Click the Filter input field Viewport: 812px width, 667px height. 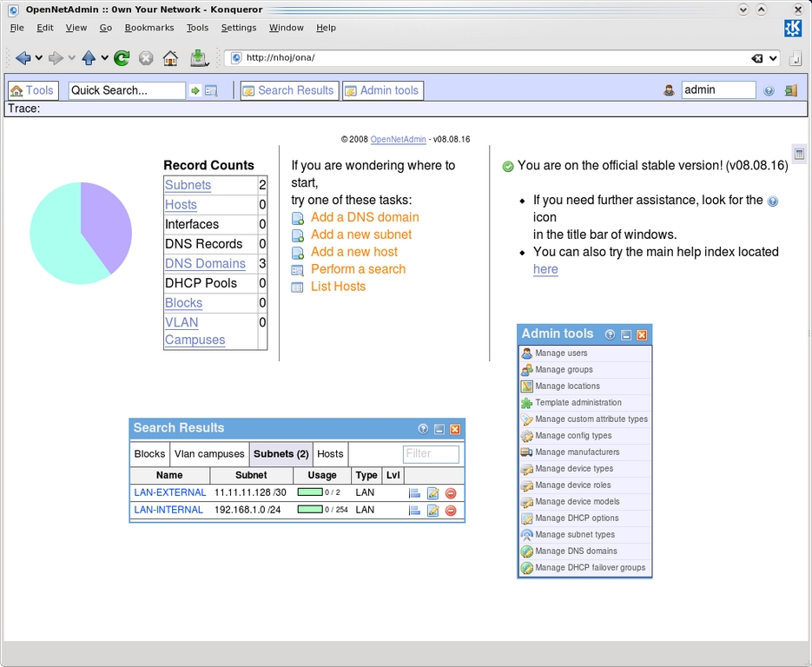(x=431, y=453)
